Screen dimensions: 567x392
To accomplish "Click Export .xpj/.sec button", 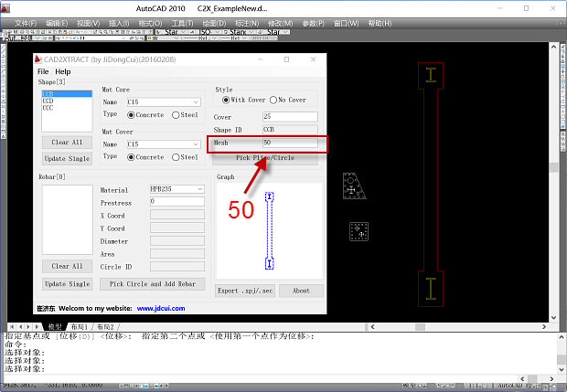I will tap(245, 291).
